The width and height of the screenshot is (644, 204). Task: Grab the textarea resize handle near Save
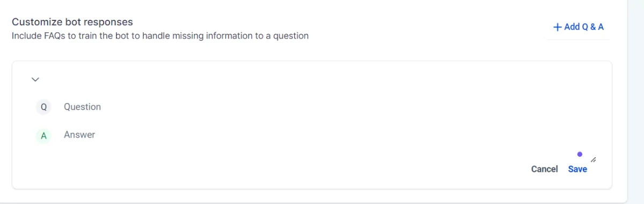coord(594,159)
